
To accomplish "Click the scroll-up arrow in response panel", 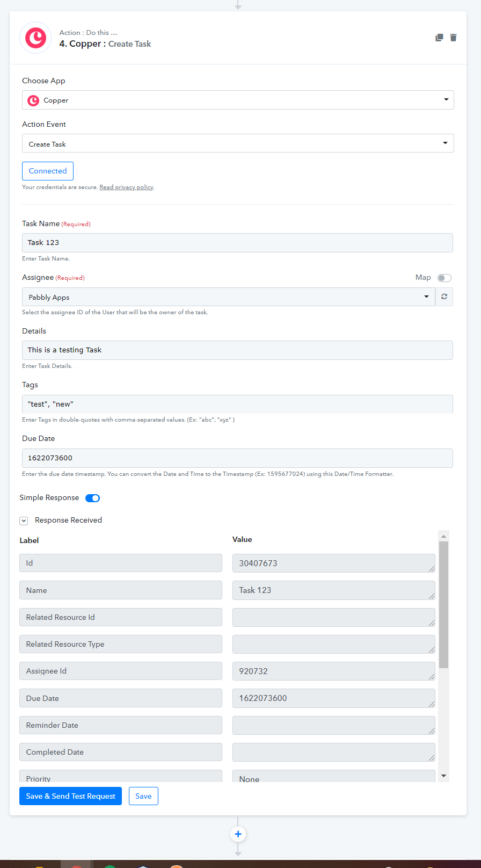I will pos(443,536).
